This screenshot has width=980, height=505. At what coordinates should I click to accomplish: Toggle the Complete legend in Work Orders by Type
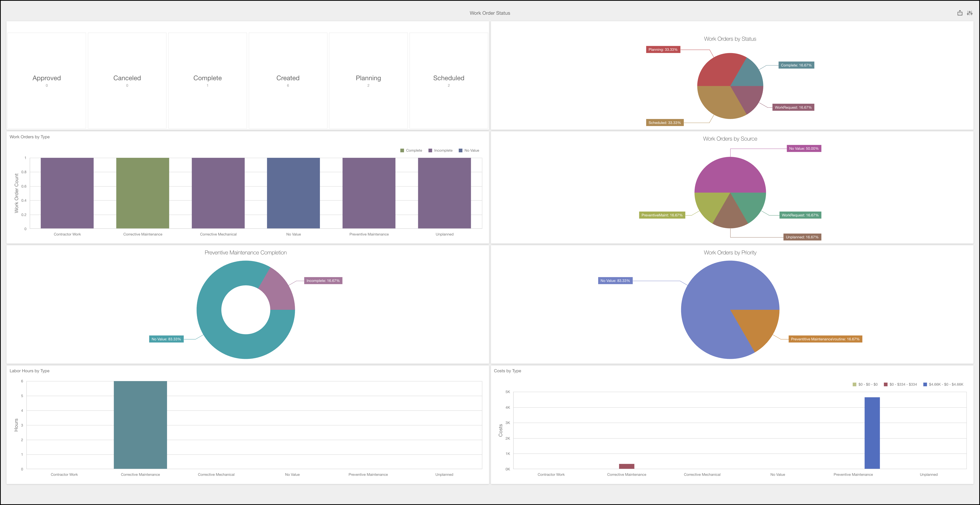pyautogui.click(x=411, y=151)
